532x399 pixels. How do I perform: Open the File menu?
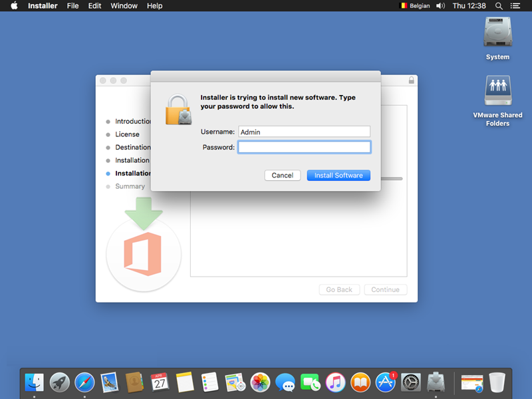(72, 6)
